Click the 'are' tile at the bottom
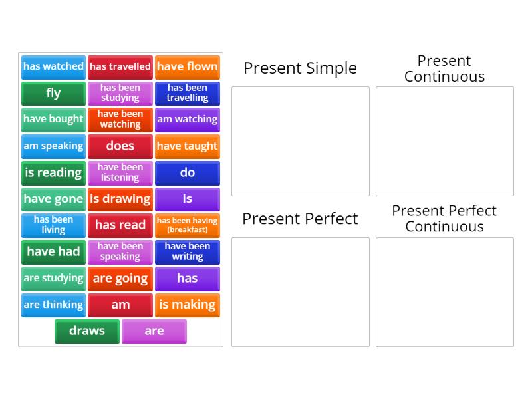532x399 pixels. (x=154, y=331)
